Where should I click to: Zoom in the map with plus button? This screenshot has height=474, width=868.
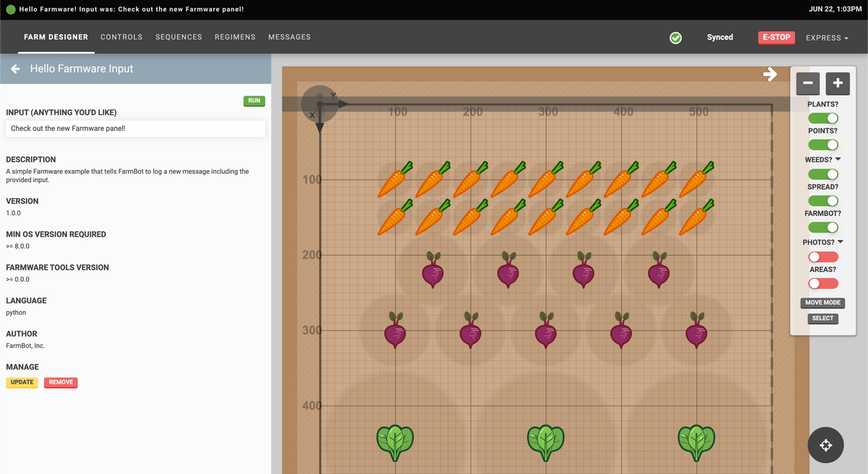pyautogui.click(x=838, y=83)
